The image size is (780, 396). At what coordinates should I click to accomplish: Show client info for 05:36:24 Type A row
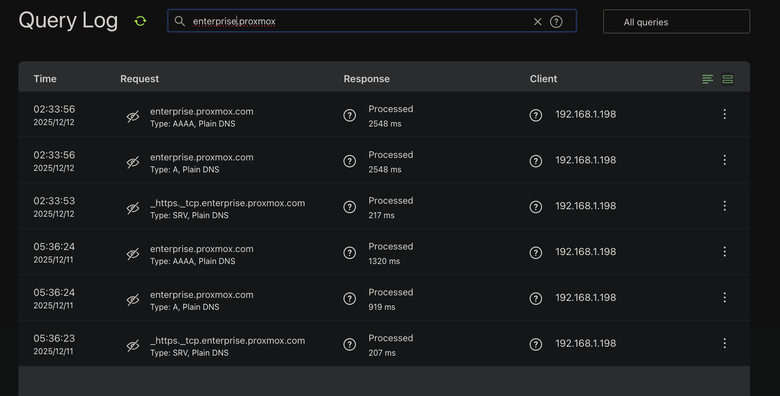coord(536,298)
